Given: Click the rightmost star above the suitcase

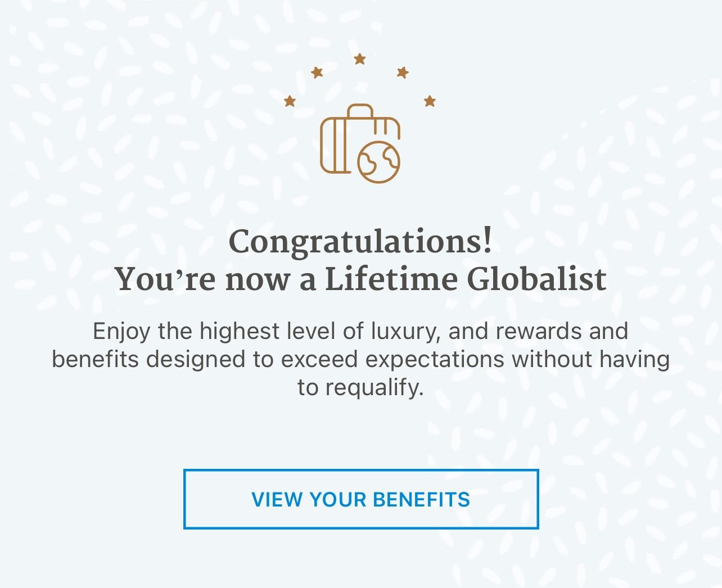Looking at the screenshot, I should pos(430,101).
